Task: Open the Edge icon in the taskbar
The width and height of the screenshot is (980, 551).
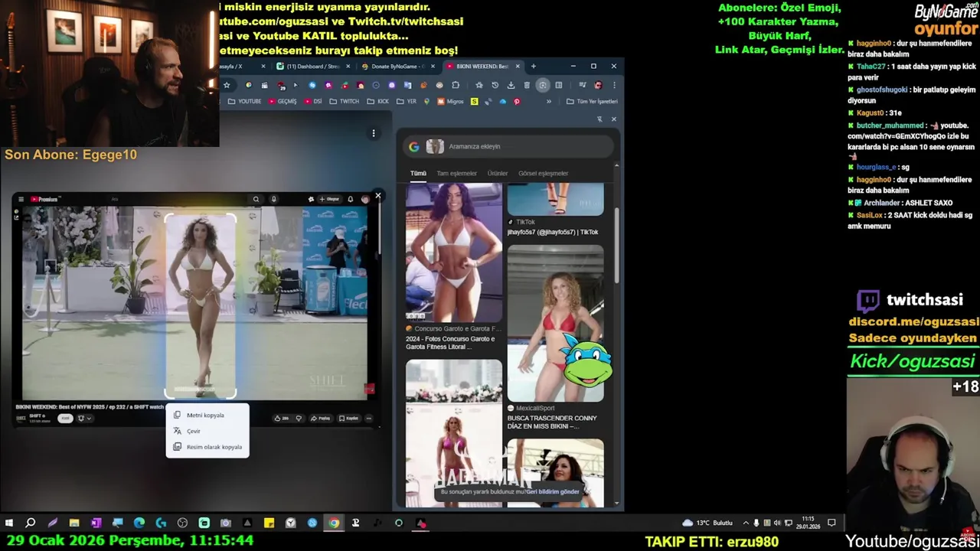Action: coord(139,523)
